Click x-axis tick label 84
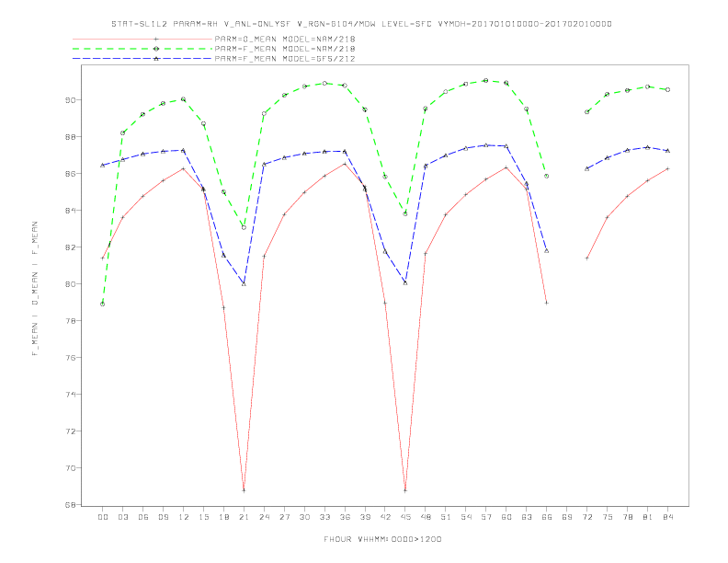The image size is (728, 563). [667, 517]
